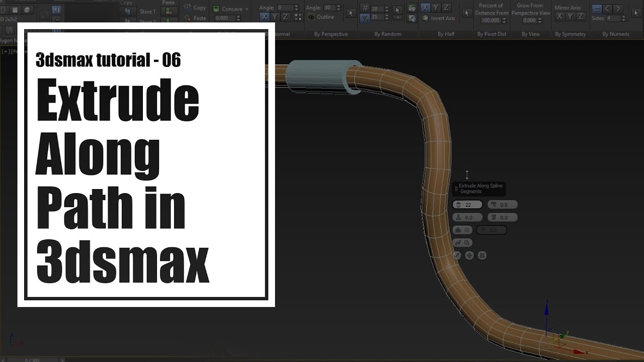This screenshot has height=362, width=644.
Task: Click the By Half select arrow icon
Action: point(467,13)
